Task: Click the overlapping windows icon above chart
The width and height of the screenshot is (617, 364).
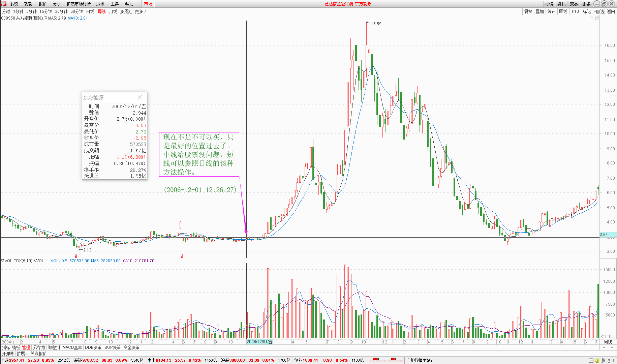Action: 597,19
